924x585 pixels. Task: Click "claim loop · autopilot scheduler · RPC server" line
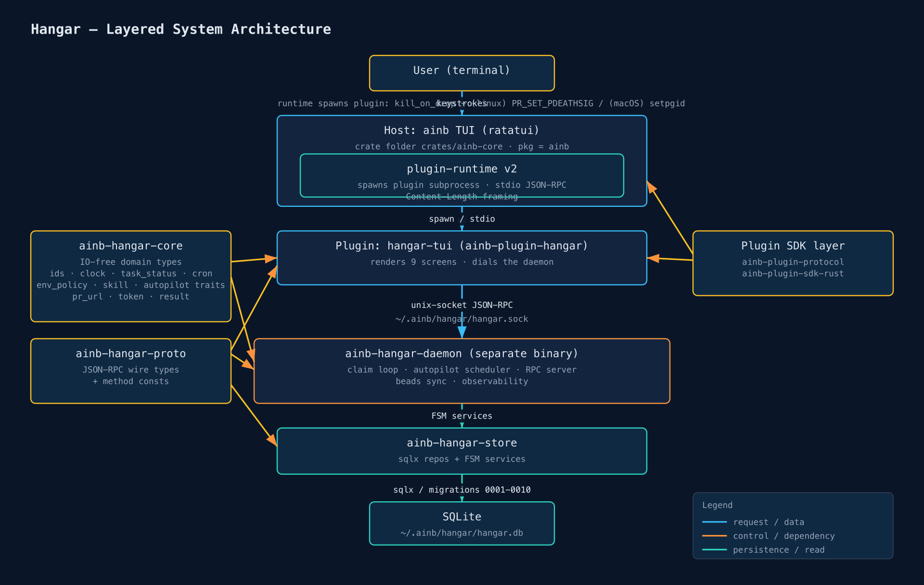[462, 370]
